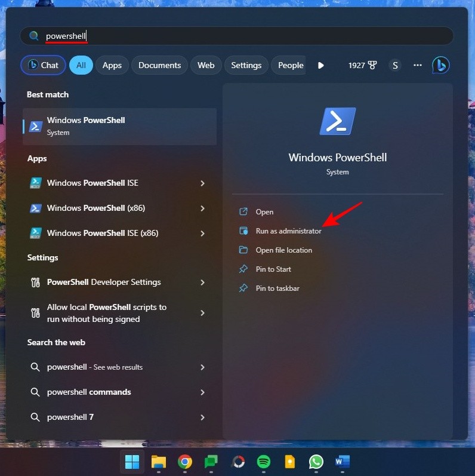Switch to the Documents filter tab
Image resolution: width=475 pixels, height=476 pixels.
[x=159, y=65]
